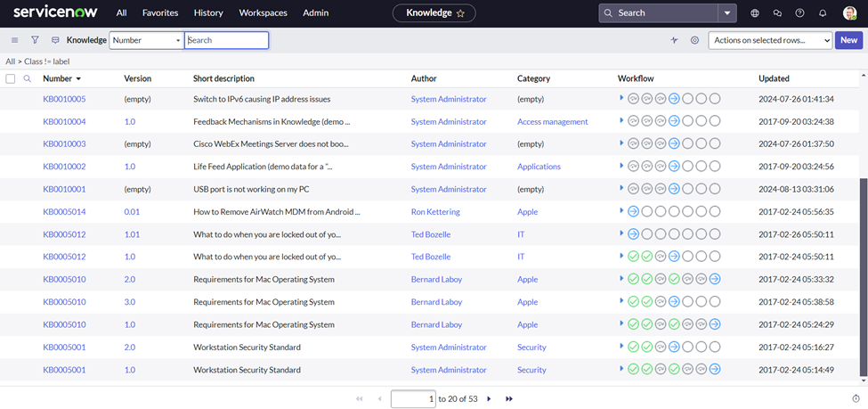Tick the select-all rows checkbox in header
This screenshot has height=409, width=868.
tap(11, 78)
